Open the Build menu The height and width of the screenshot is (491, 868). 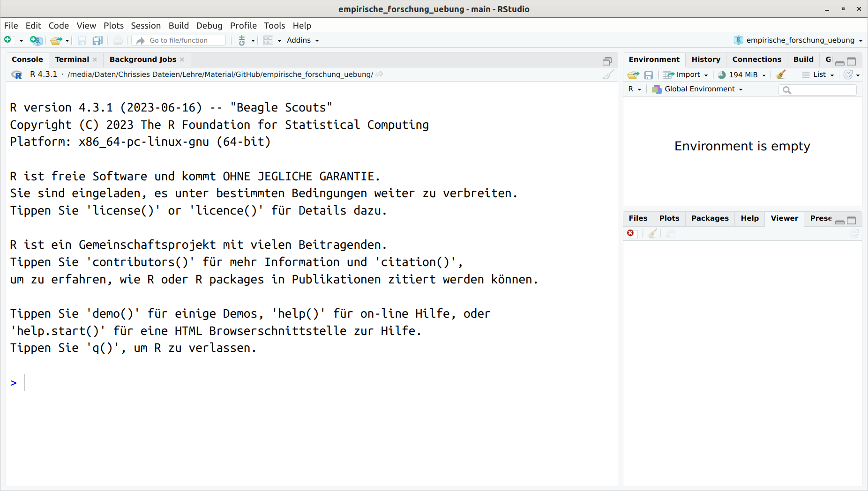click(179, 26)
